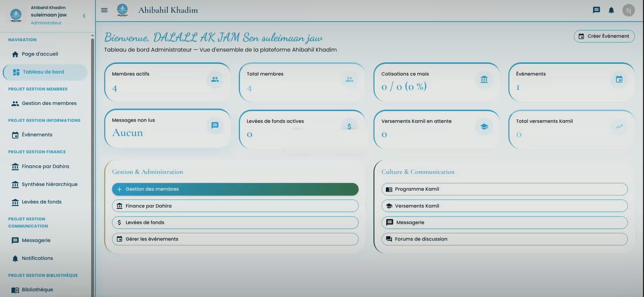Screen dimensions: 644x297
Task: Open the SJ user avatar menu
Action: click(628, 10)
